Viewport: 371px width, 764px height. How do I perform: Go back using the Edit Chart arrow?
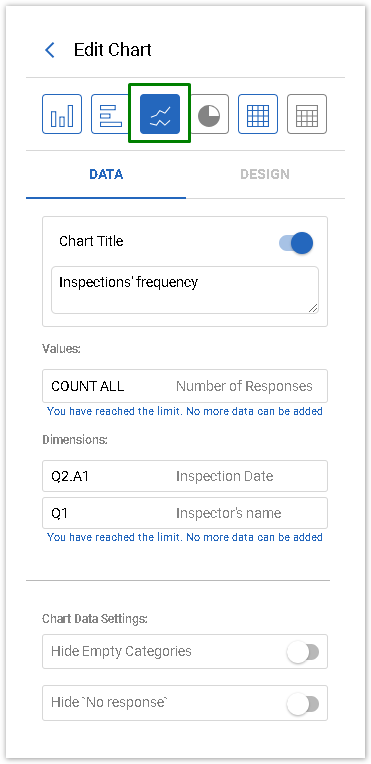pyautogui.click(x=50, y=50)
